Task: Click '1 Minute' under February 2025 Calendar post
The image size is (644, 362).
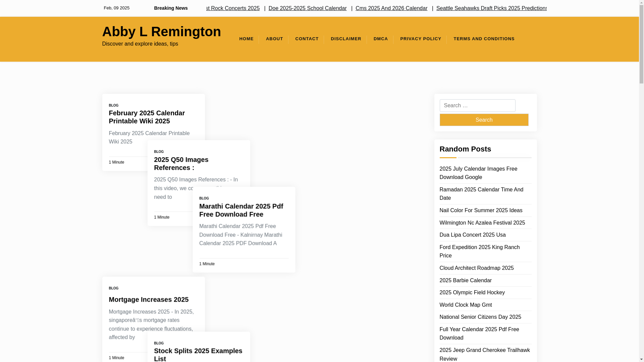Action: coord(116,162)
